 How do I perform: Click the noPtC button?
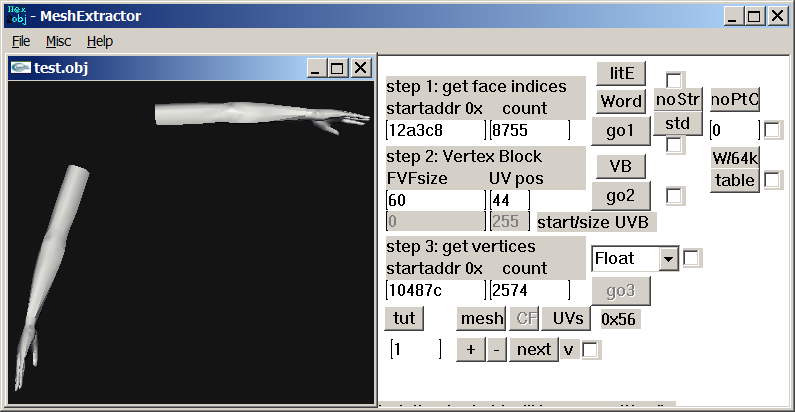[x=735, y=99]
